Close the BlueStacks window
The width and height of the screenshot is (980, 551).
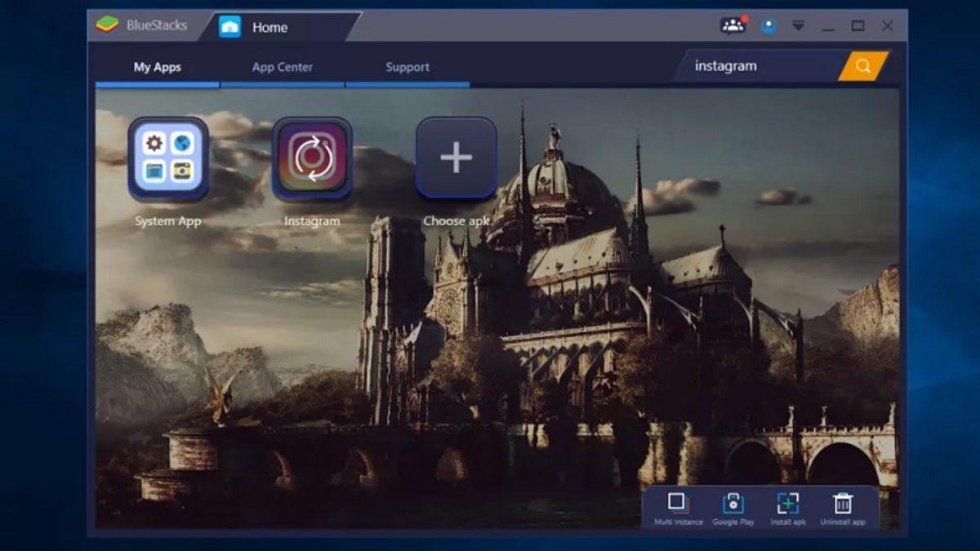tap(888, 26)
